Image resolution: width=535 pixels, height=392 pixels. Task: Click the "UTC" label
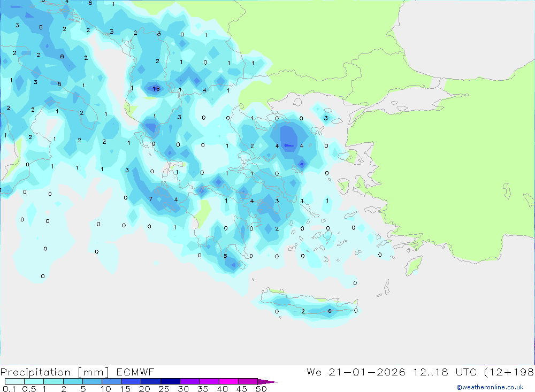[x=466, y=372]
